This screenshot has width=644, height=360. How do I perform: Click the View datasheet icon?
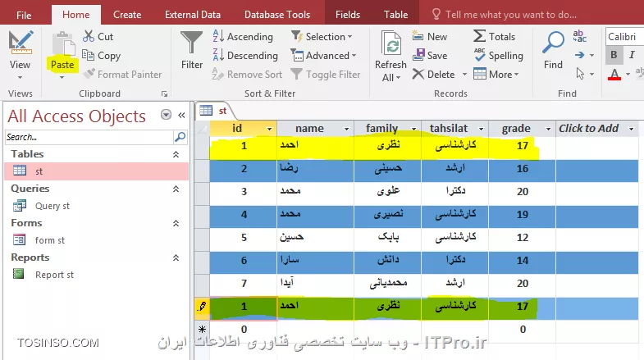point(20,43)
